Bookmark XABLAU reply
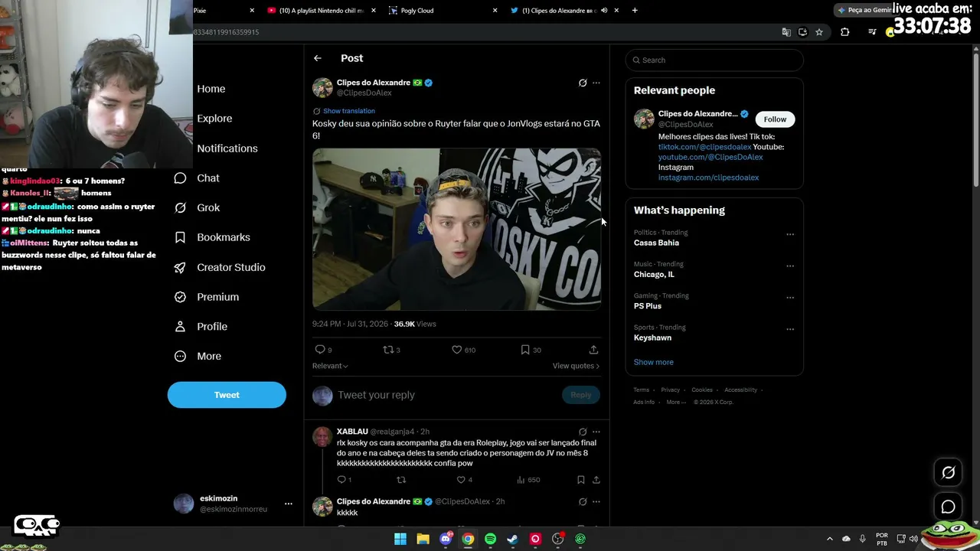 (x=581, y=480)
